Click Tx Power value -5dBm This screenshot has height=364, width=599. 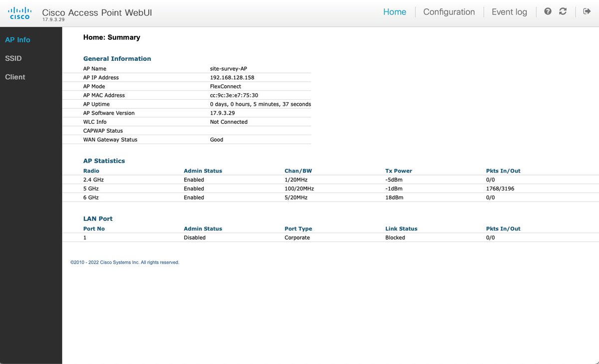coord(394,180)
